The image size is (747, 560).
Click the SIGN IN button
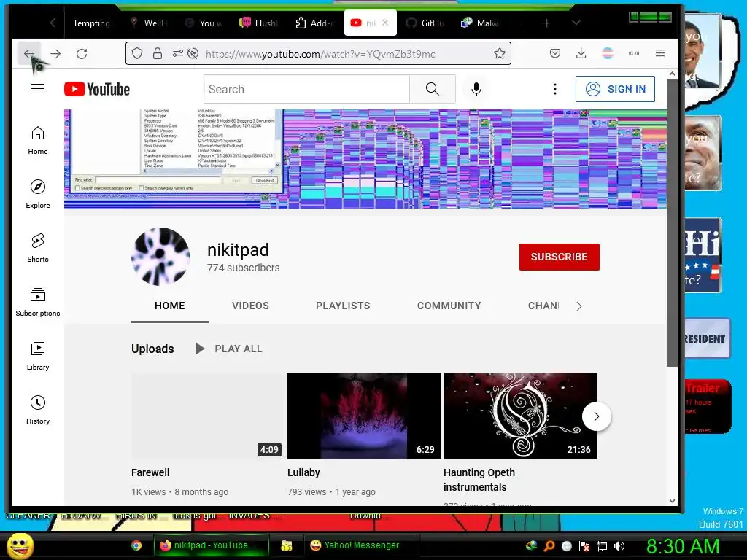click(615, 89)
